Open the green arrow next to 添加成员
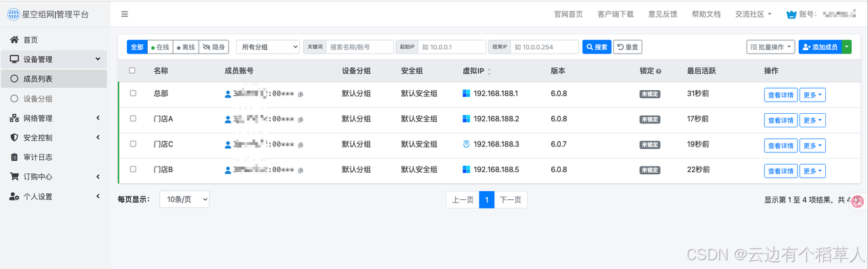Screen dimensions: 868x269 pyautogui.click(x=846, y=47)
